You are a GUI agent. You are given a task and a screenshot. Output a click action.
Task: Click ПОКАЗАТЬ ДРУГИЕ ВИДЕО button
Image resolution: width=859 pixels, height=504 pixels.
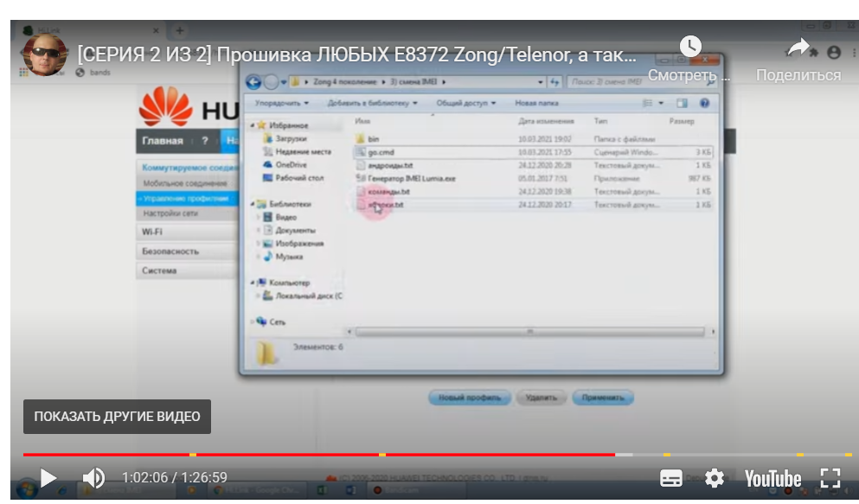point(117,417)
